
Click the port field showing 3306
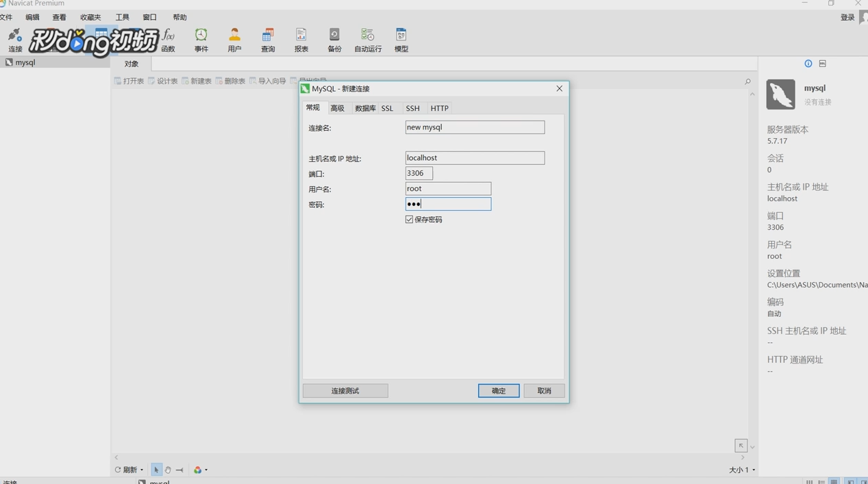pos(419,173)
